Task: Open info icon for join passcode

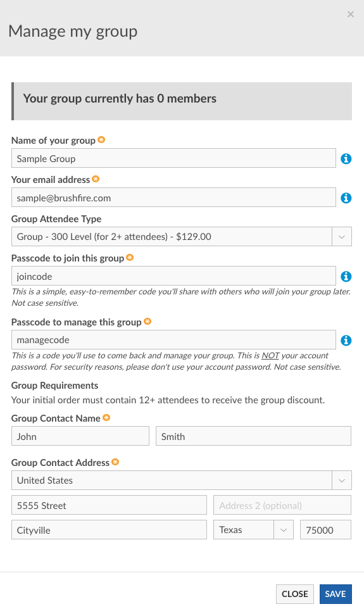Action: pos(346,277)
